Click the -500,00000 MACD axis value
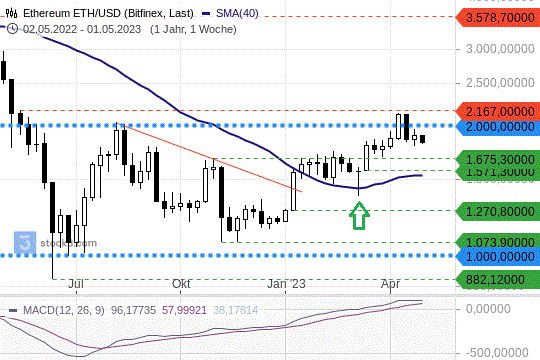Image resolution: width=540 pixels, height=360 pixels. point(497,353)
